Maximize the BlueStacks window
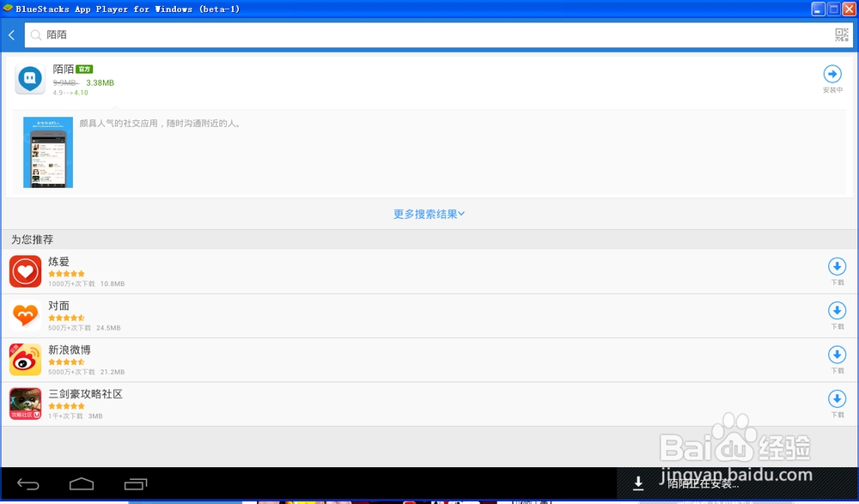859x504 pixels. (834, 9)
